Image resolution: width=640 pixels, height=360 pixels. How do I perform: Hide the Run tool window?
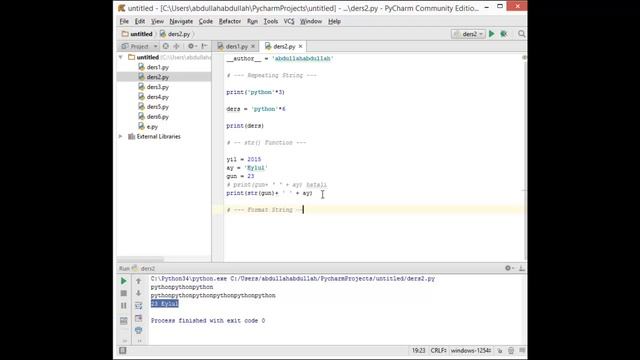tap(522, 268)
